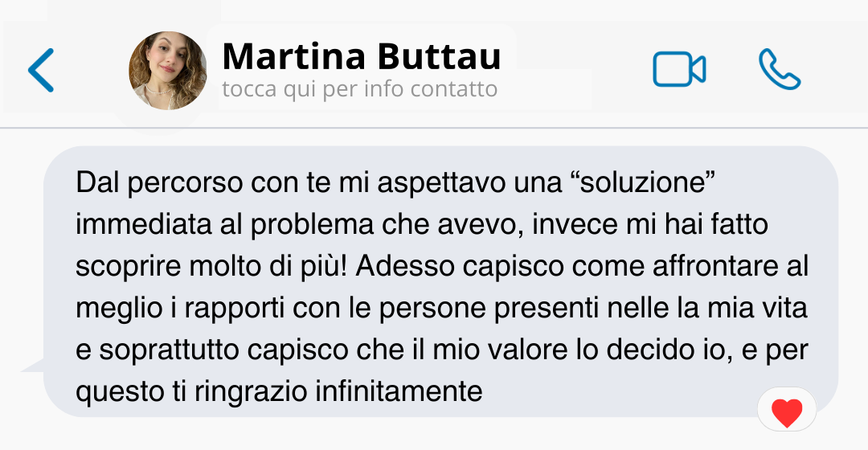868x450 pixels.
Task: Click the message bubble's tail pointer
Action: [x=33, y=366]
